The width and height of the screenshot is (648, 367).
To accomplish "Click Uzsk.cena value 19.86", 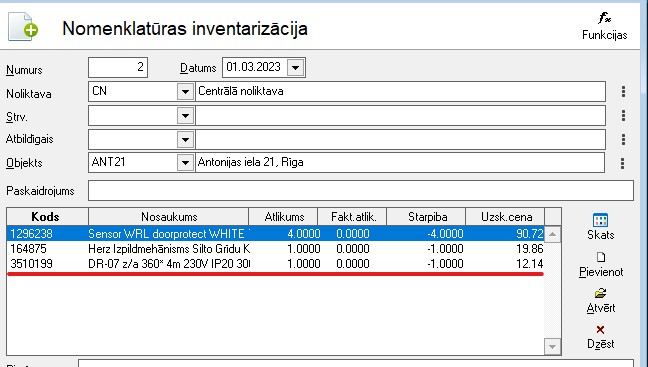I will click(x=529, y=249).
